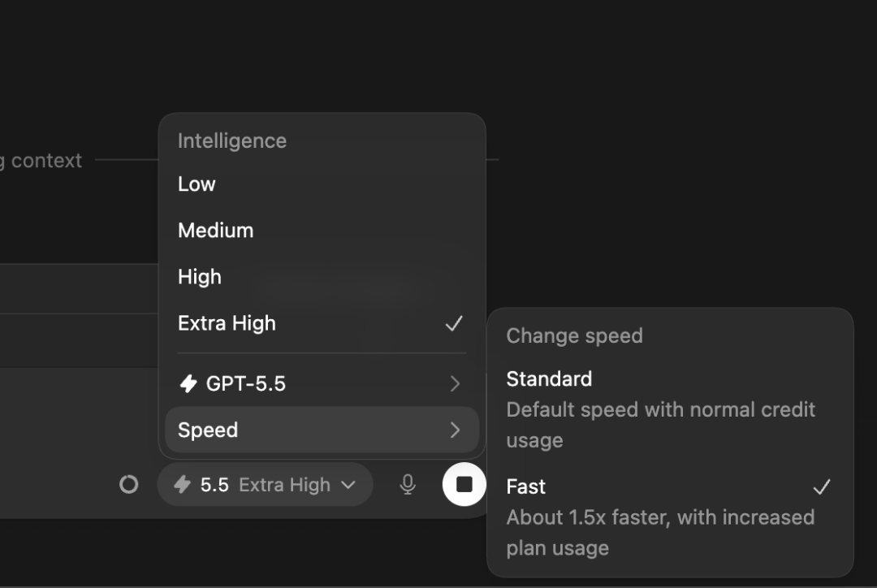Expand the Speed submenu chevron

click(x=455, y=430)
